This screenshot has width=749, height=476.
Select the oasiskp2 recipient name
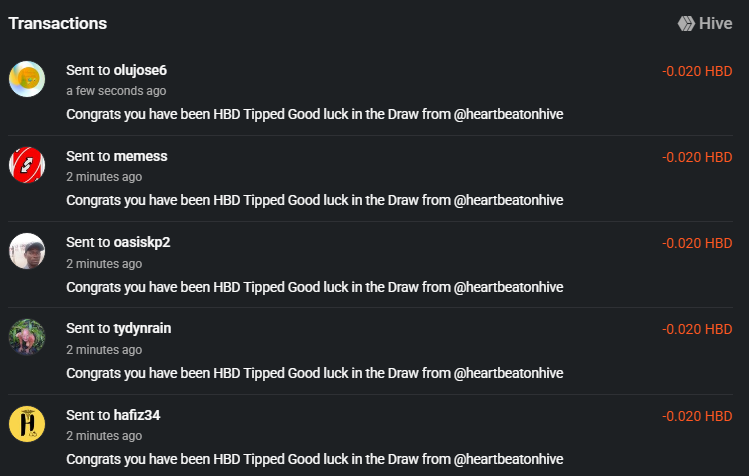[142, 242]
